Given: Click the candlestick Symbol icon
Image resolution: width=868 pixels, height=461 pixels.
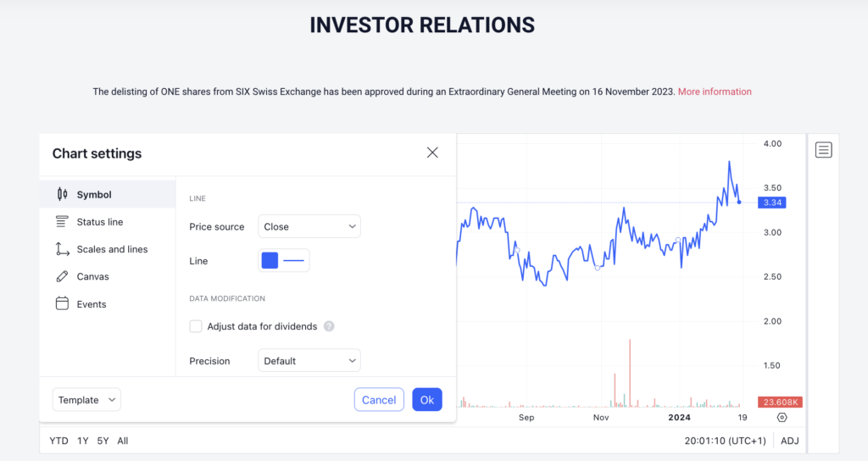Looking at the screenshot, I should [62, 194].
